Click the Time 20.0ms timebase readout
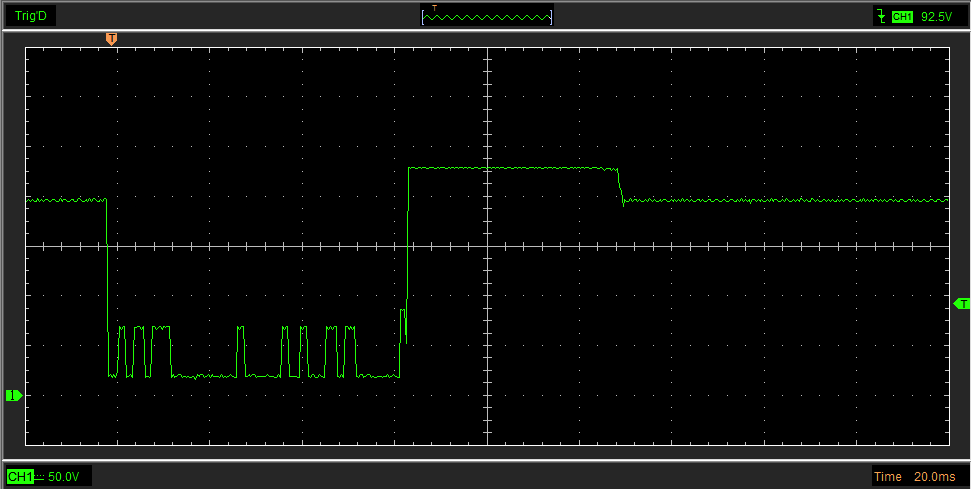 click(915, 477)
